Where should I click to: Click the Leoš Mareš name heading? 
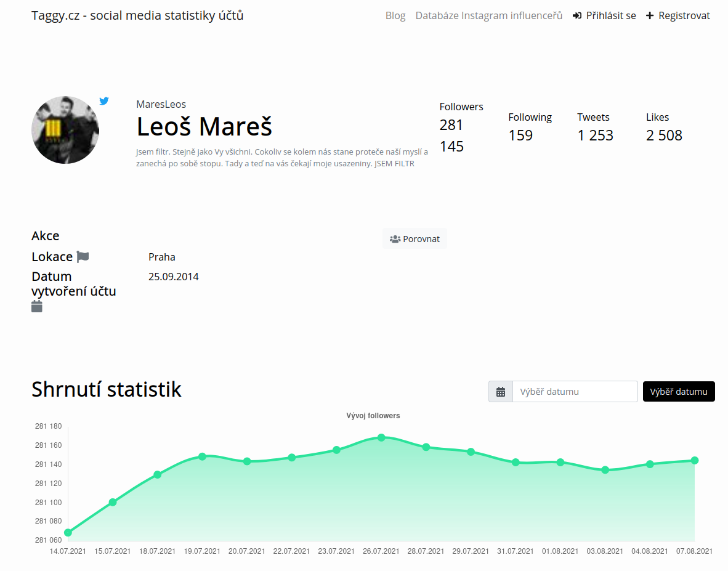coord(204,126)
